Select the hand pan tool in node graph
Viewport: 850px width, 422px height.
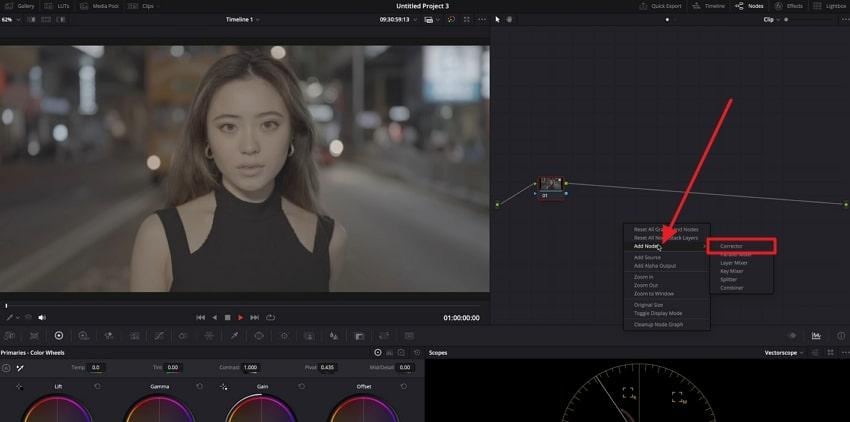click(x=510, y=20)
